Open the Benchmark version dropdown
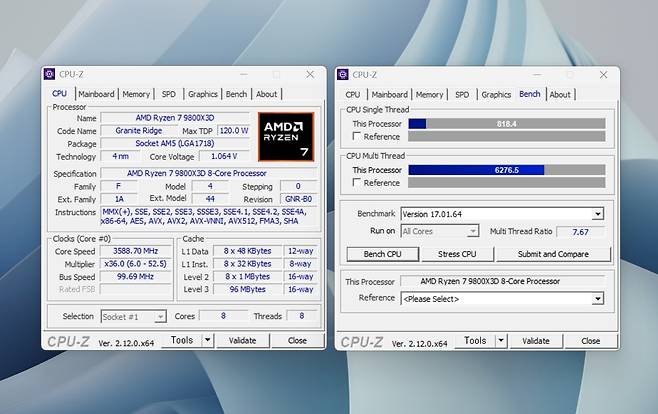 [x=598, y=214]
